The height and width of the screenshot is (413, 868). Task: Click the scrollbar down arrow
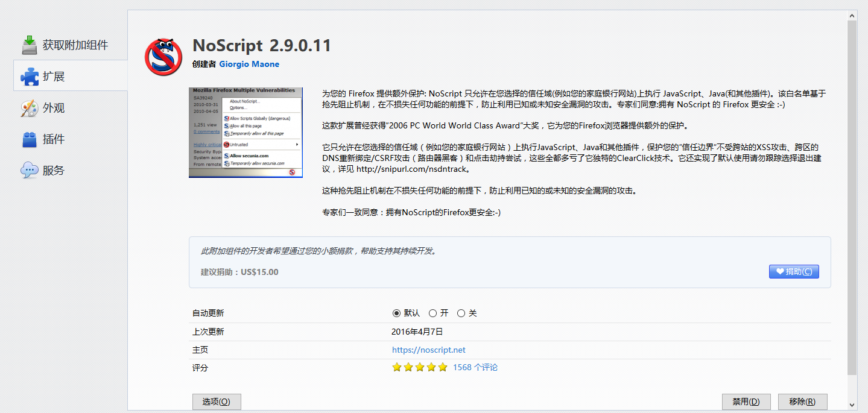coord(852,405)
